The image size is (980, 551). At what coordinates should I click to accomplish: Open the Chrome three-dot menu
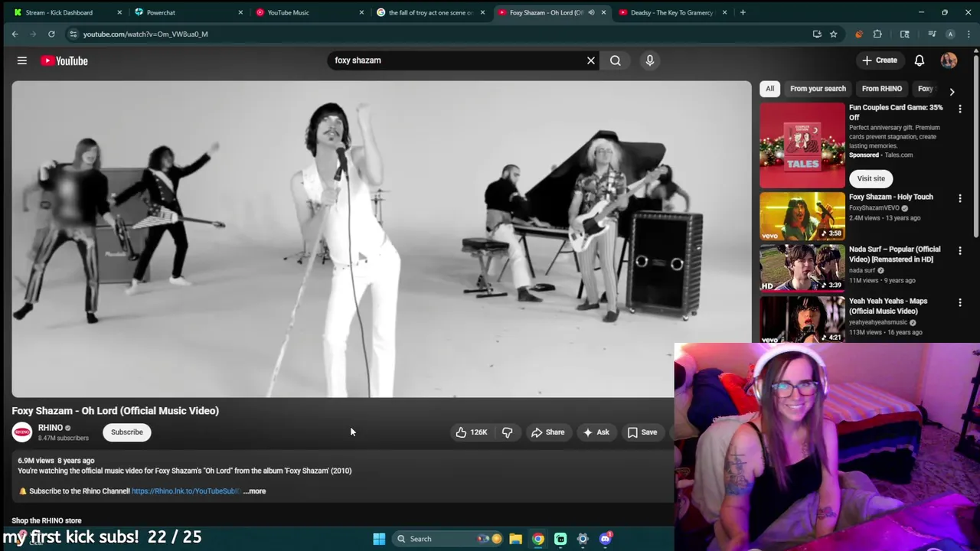coord(969,34)
